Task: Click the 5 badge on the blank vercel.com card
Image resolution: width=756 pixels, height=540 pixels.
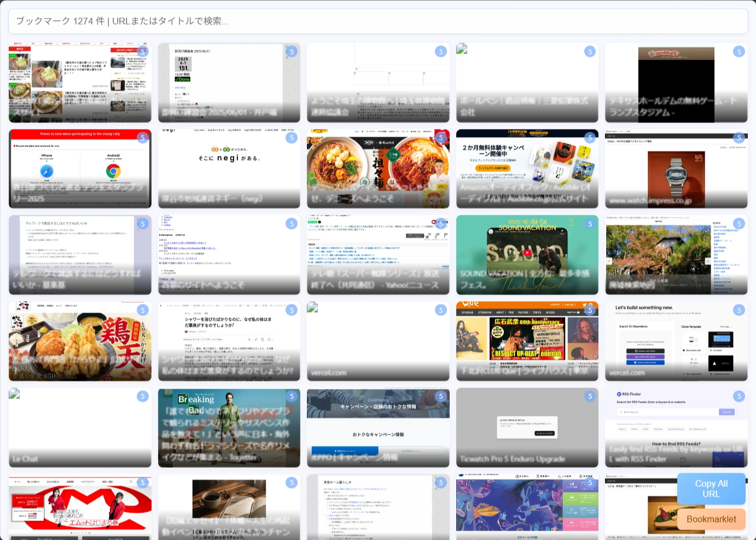Action: [441, 310]
